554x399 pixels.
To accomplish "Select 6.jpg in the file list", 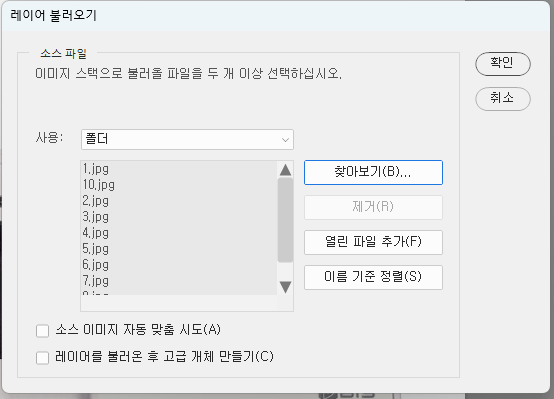I will click(x=179, y=265).
